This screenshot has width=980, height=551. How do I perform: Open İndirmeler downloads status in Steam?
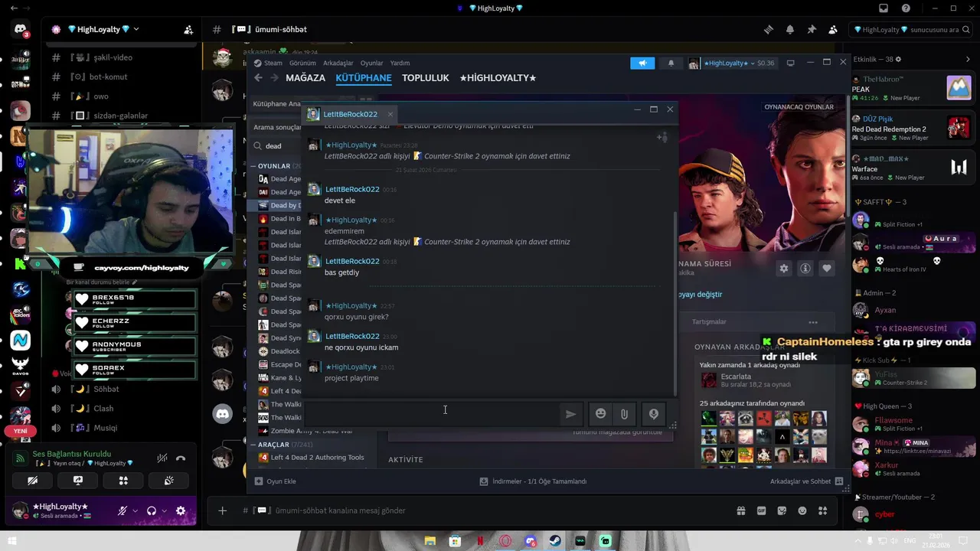(533, 481)
